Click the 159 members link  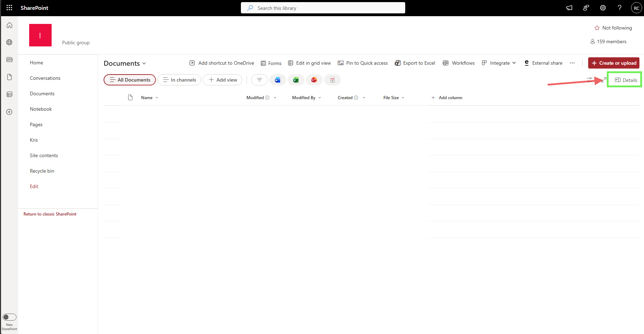pos(608,41)
